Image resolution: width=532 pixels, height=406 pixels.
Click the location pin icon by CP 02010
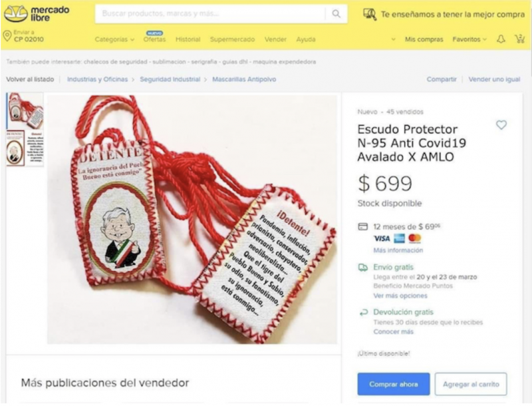click(x=7, y=36)
